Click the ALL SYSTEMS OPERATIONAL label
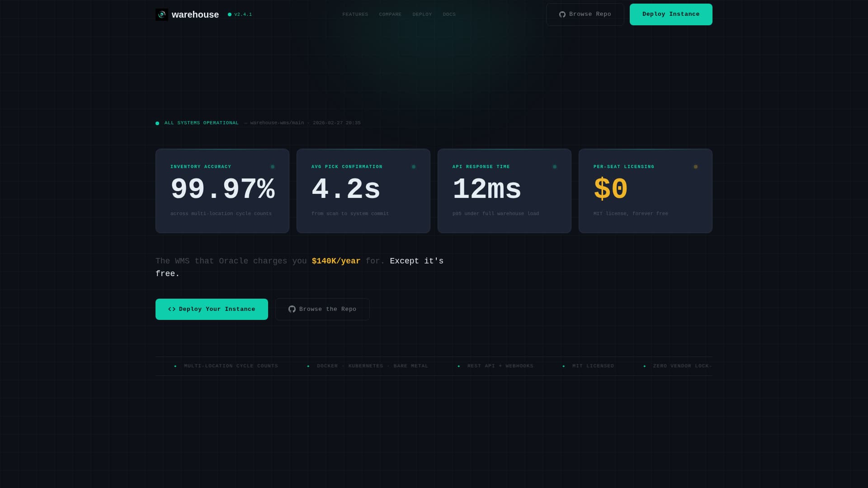Image resolution: width=868 pixels, height=488 pixels. 202,123
